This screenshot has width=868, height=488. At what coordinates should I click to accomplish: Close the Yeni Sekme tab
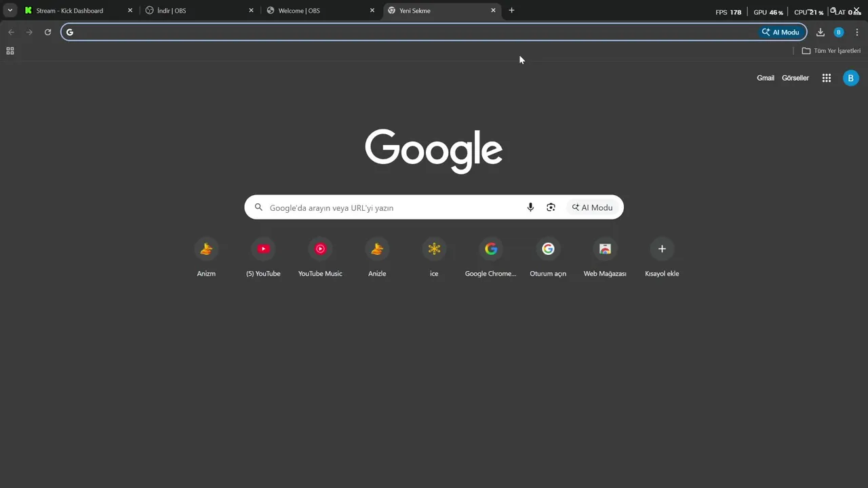pos(493,11)
